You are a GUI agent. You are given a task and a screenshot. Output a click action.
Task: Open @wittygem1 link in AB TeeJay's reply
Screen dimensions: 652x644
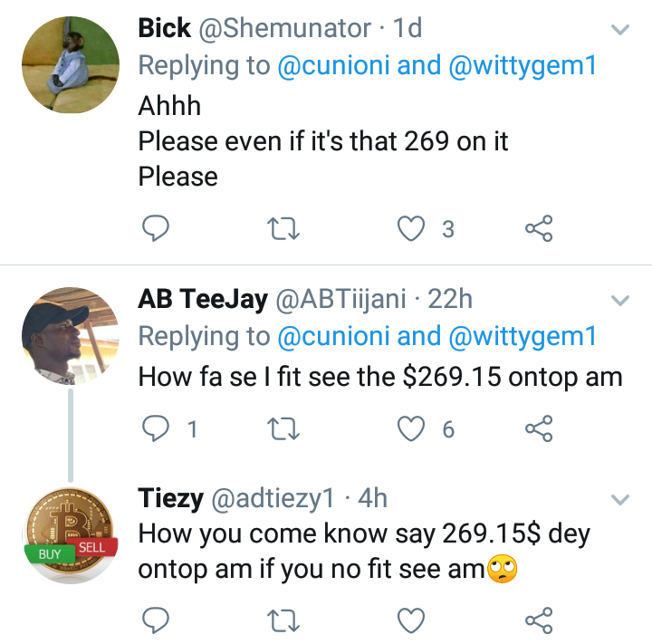pyautogui.click(x=523, y=337)
